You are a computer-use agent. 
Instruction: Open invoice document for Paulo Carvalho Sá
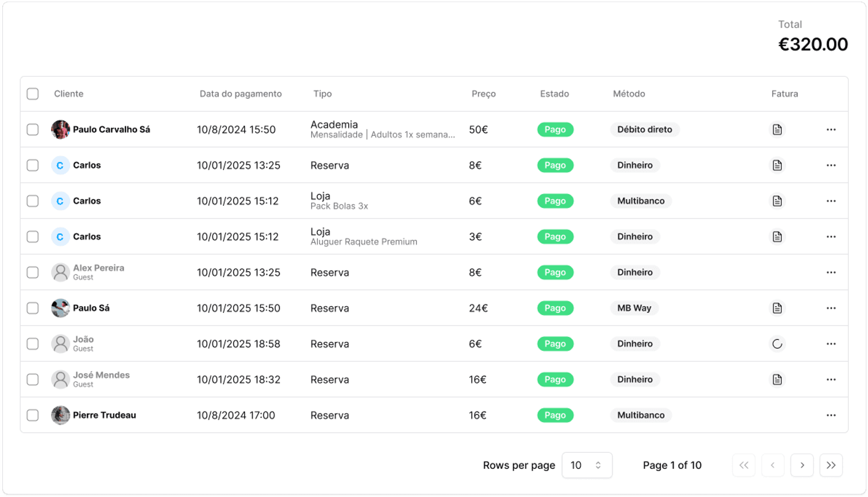tap(777, 129)
